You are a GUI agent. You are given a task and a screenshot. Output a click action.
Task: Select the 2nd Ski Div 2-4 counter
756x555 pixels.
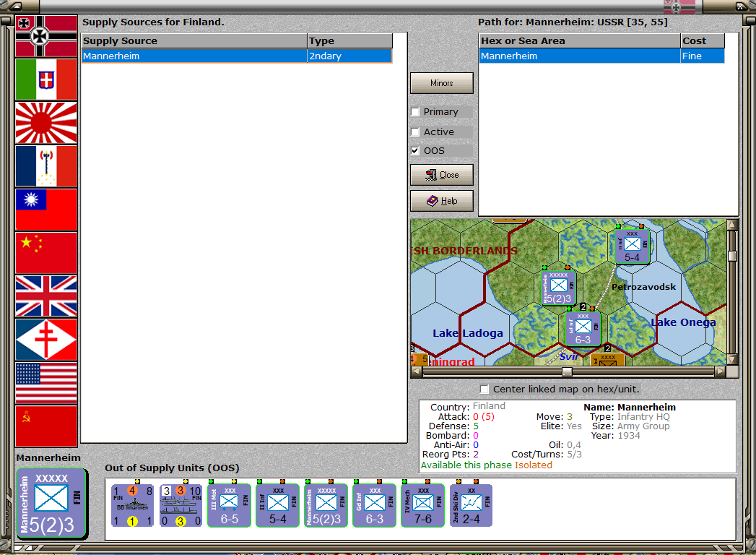471,506
